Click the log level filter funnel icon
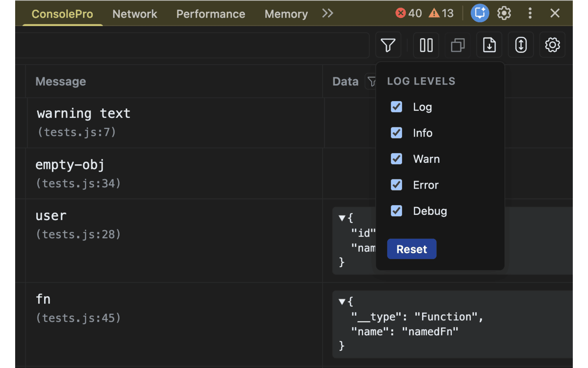Screen dimensions: 588x368 [388, 45]
